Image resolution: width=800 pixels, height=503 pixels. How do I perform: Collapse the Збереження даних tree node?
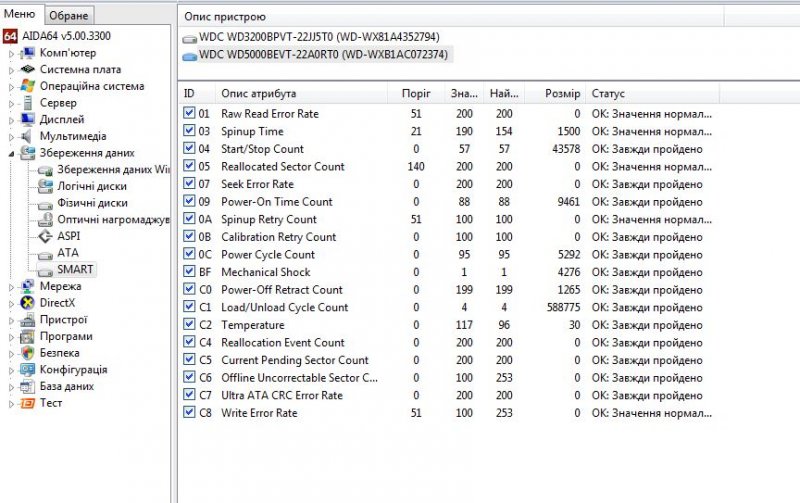[12, 154]
